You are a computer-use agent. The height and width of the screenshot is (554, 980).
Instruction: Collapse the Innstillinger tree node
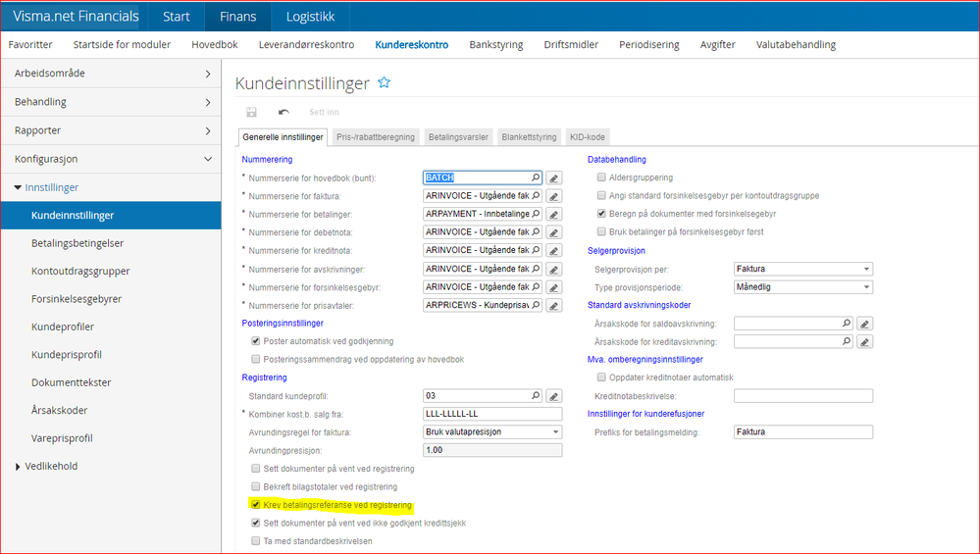click(18, 187)
